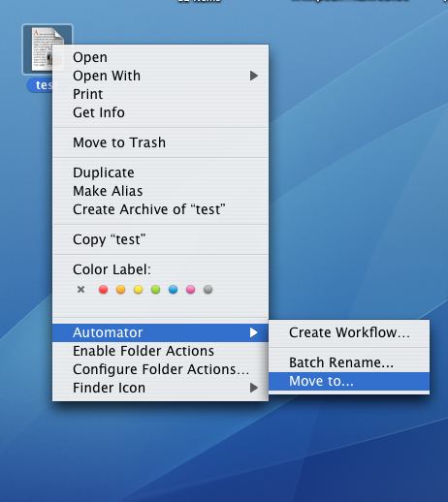The height and width of the screenshot is (502, 448).
Task: Select the test file icon on the desktop
Action: [48, 49]
